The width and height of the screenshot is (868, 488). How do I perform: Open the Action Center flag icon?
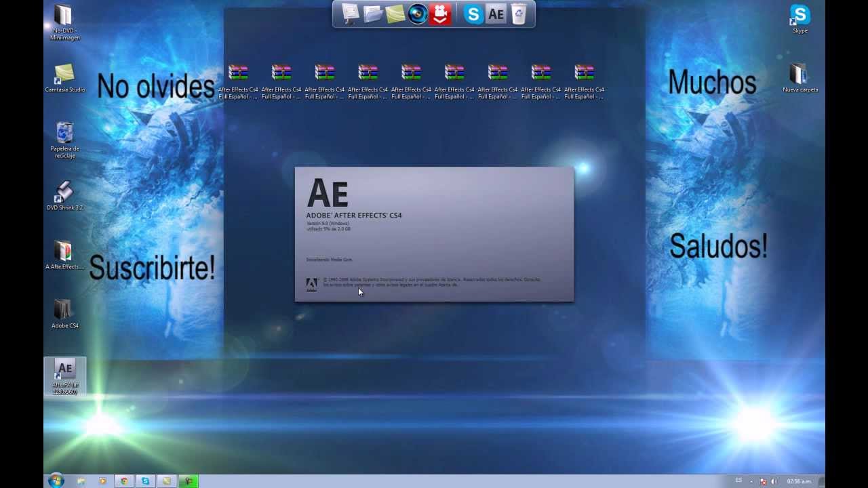click(762, 481)
